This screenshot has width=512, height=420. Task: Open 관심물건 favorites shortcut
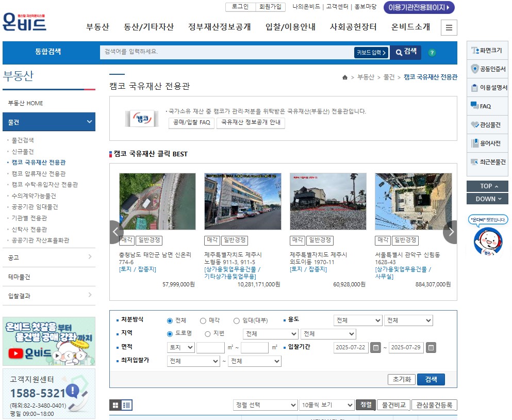point(487,125)
